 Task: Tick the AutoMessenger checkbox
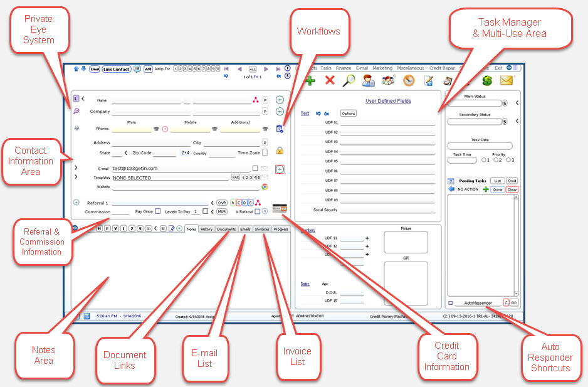pos(451,302)
